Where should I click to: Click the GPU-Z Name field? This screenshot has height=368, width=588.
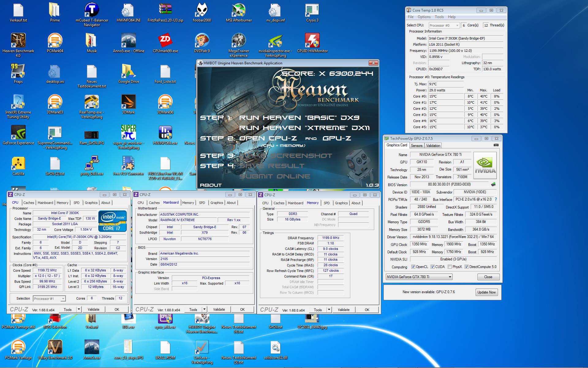pos(440,155)
